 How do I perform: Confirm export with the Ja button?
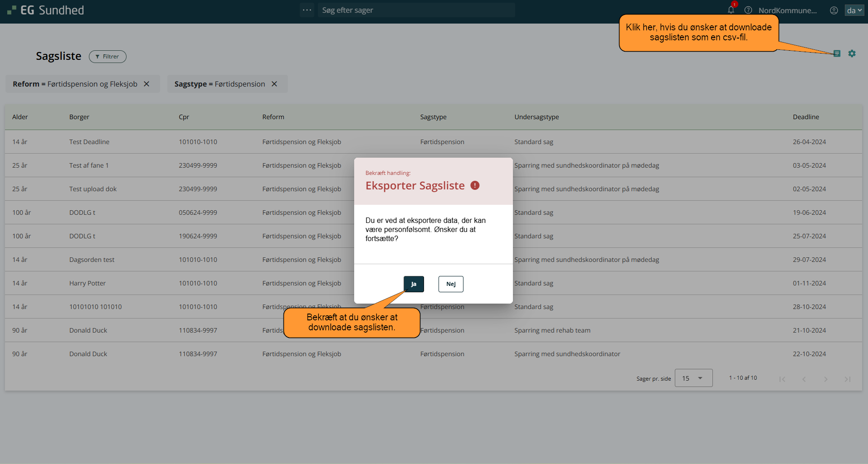tap(414, 284)
